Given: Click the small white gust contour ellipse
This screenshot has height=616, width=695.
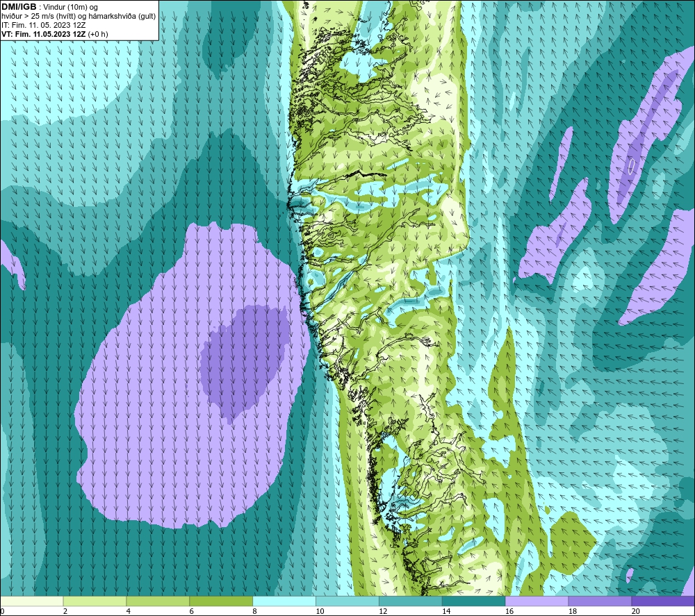Looking at the screenshot, I should coord(632,167).
